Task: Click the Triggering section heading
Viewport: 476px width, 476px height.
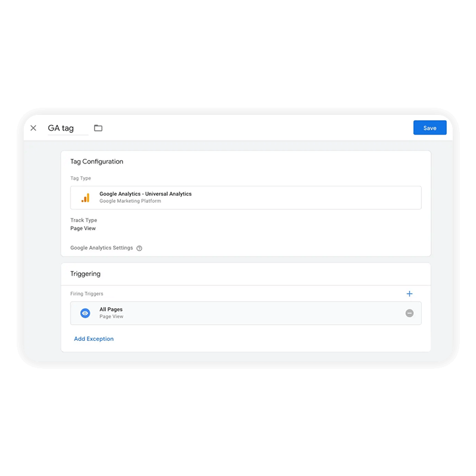Action: (x=85, y=274)
